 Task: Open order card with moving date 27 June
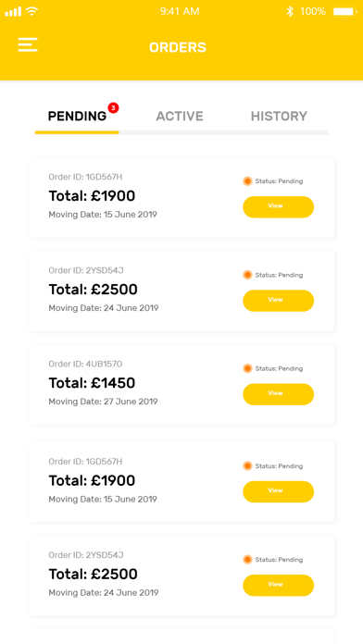point(181,384)
